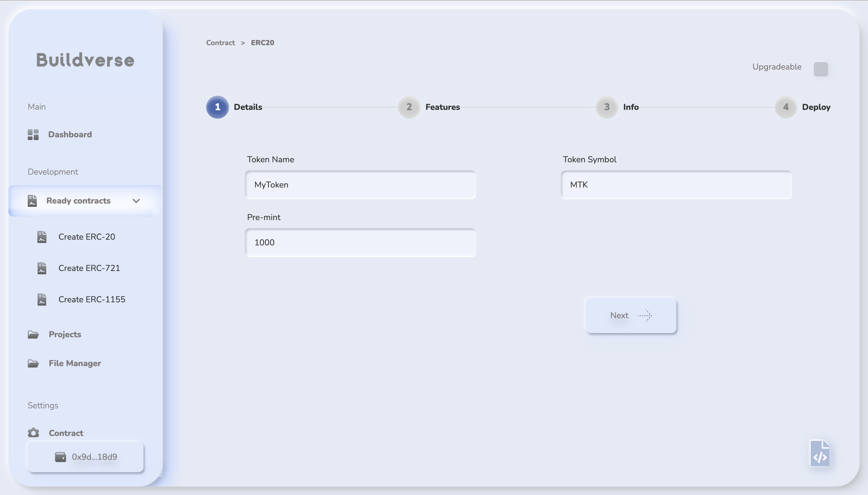Focus the Token Name input field

tap(360, 185)
